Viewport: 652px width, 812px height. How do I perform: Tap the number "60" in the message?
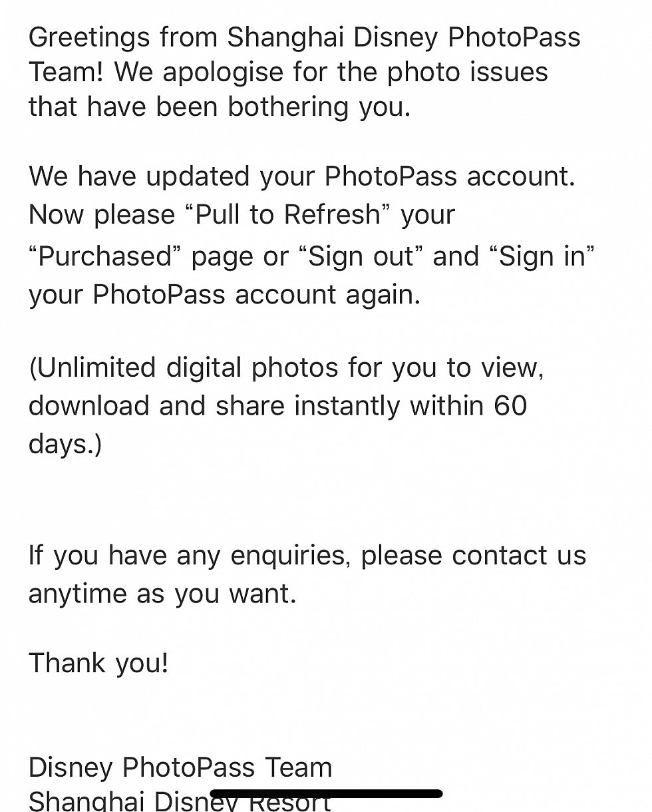[x=510, y=405]
